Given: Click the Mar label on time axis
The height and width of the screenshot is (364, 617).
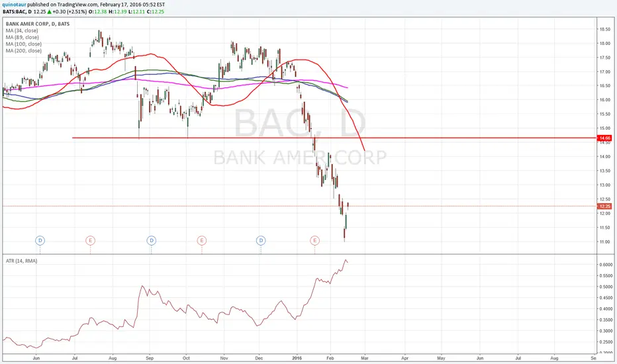Looking at the screenshot, I should point(365,358).
